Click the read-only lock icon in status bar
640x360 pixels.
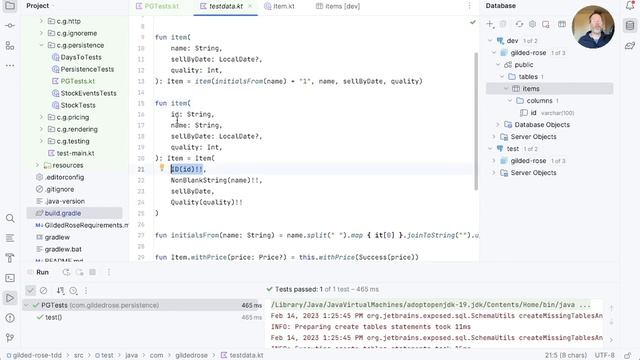pos(628,356)
